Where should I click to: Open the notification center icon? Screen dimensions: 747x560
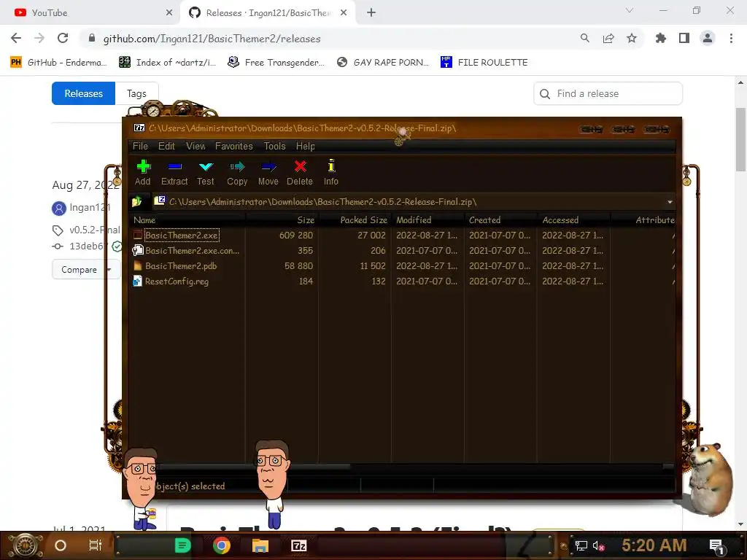pos(717,546)
